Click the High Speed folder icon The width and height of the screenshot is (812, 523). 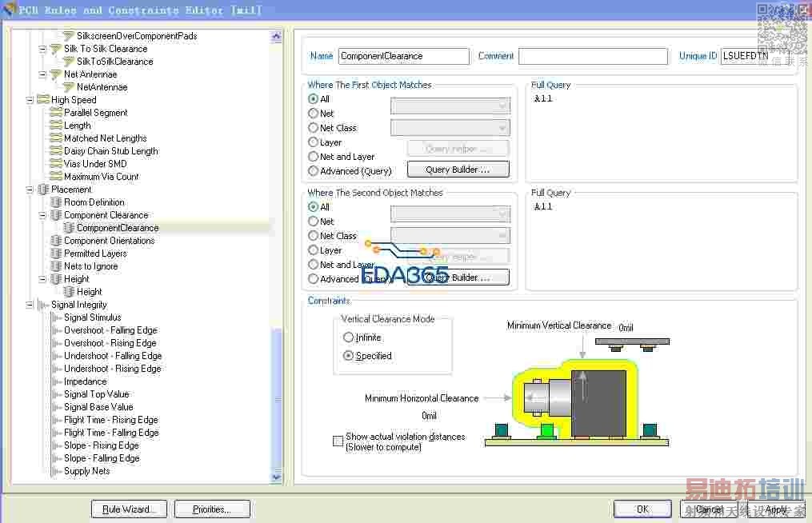(43, 99)
